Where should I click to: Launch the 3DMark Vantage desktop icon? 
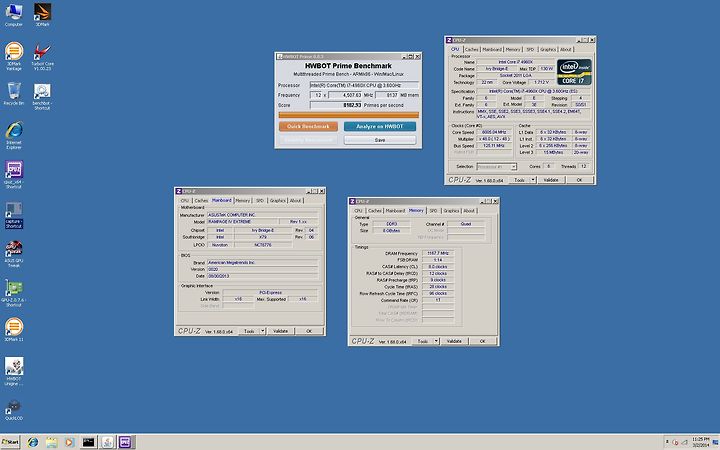14,56
